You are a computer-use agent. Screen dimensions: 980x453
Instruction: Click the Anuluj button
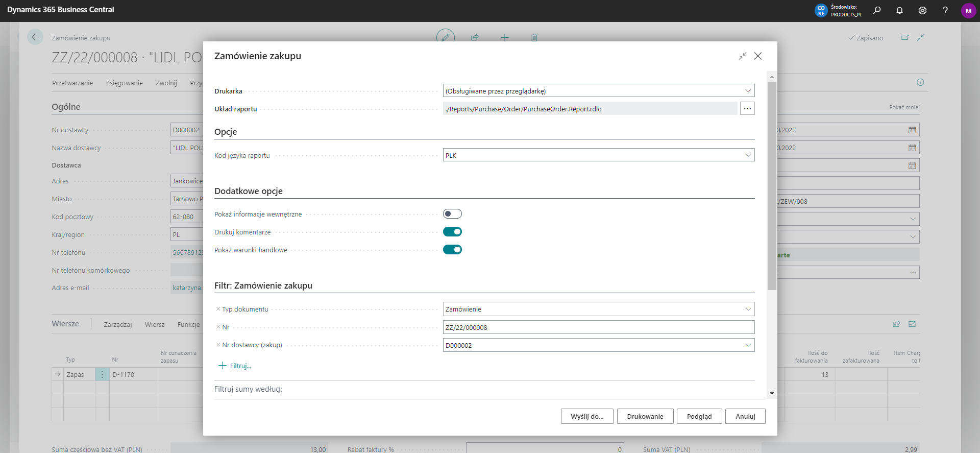click(x=745, y=416)
